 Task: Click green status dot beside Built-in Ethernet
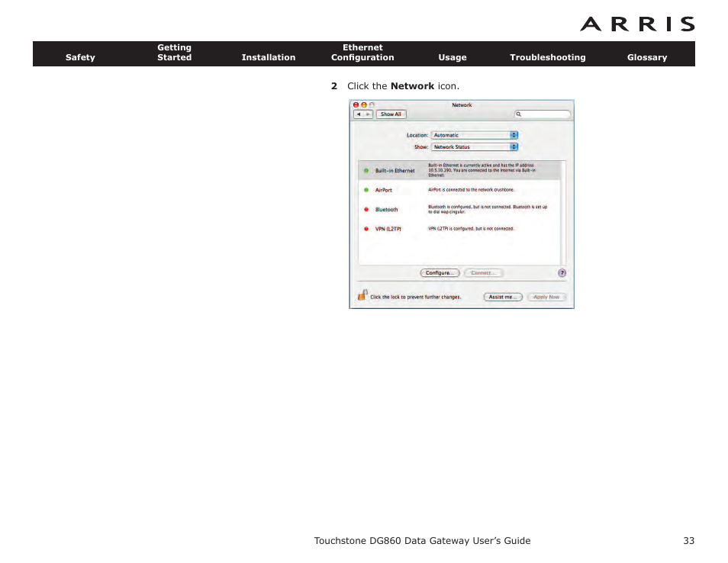tap(366, 171)
